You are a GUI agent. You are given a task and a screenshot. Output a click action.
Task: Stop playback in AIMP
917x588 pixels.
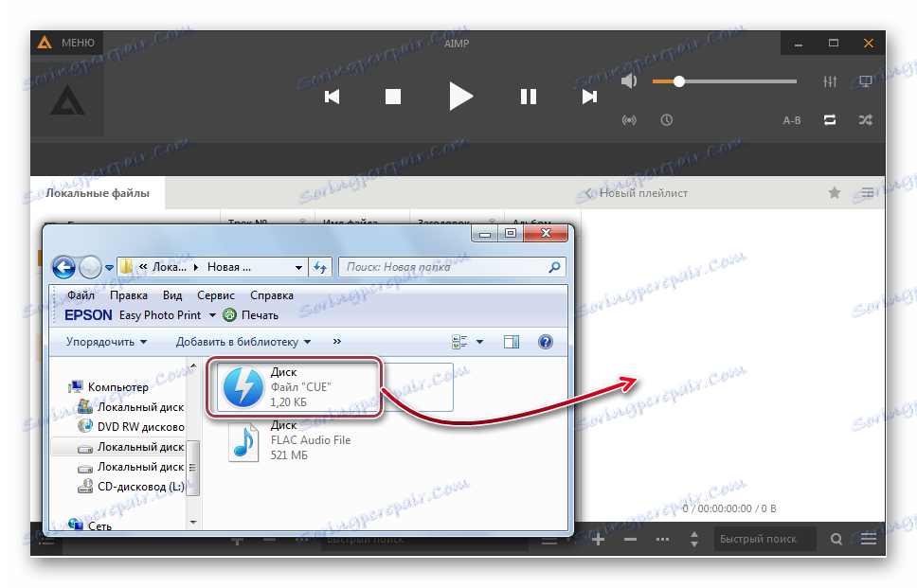point(393,97)
